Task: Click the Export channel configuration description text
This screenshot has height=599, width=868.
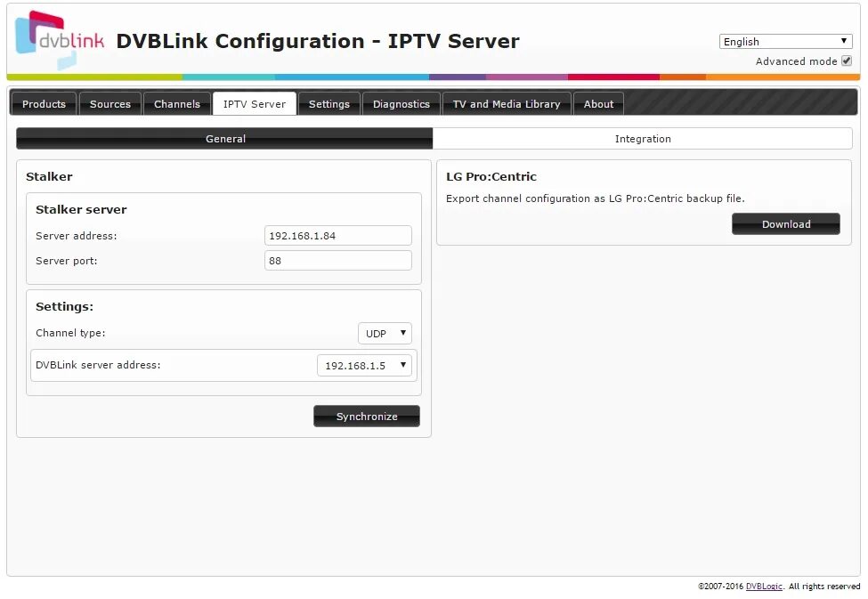Action: [x=595, y=198]
